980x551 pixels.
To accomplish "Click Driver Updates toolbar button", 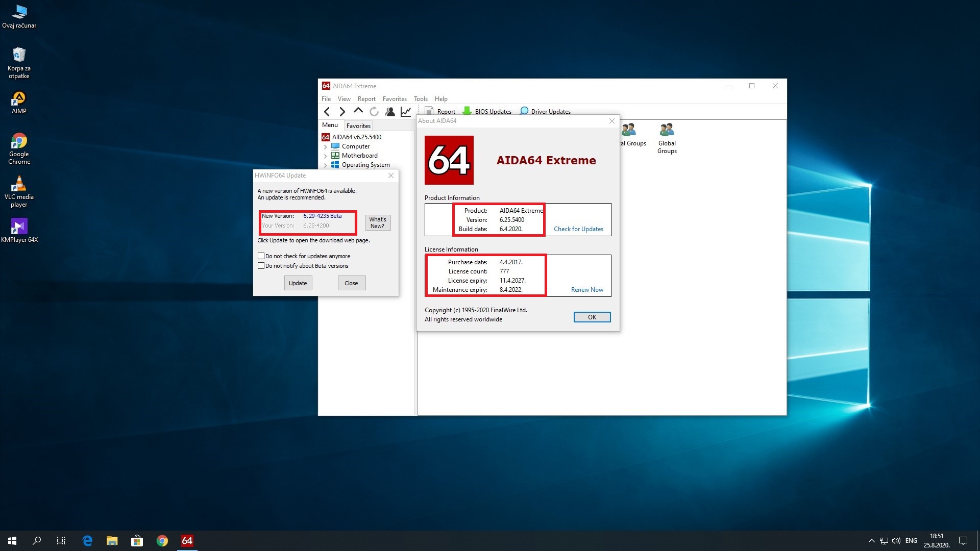I will pos(545,111).
